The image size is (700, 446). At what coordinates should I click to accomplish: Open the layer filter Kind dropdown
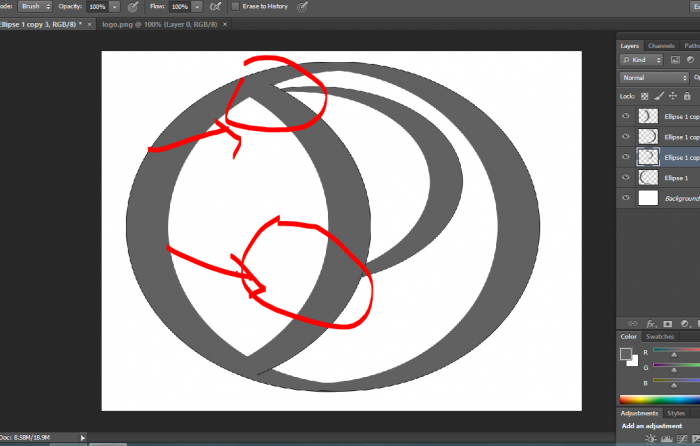click(x=642, y=60)
